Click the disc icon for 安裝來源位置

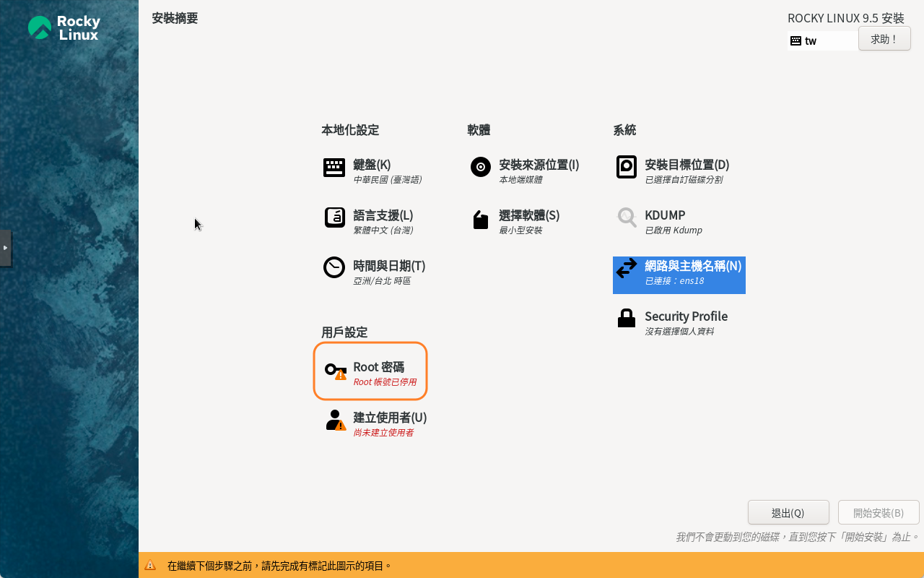(480, 167)
